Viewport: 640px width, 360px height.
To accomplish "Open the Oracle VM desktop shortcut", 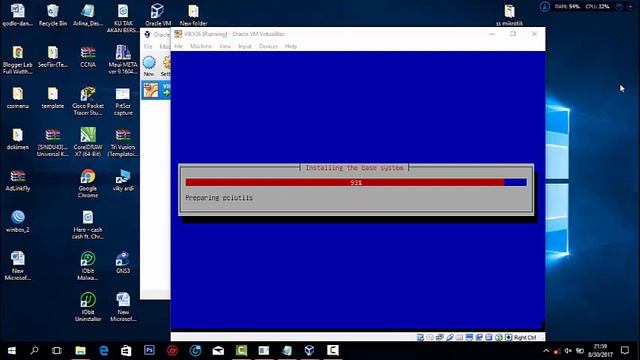I will (x=158, y=15).
